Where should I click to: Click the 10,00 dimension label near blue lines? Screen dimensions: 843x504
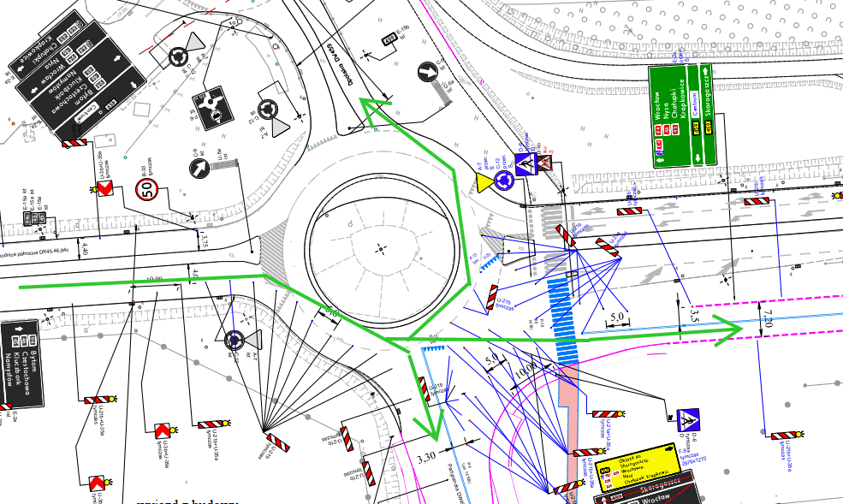(525, 370)
